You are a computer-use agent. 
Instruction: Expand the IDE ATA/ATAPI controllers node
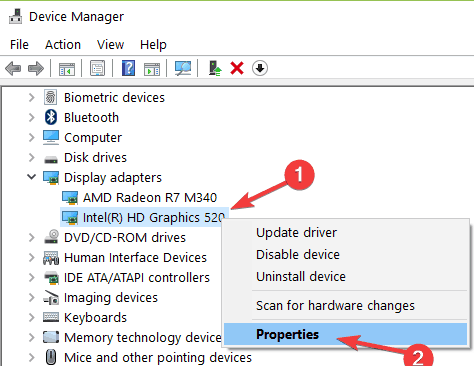(x=32, y=277)
